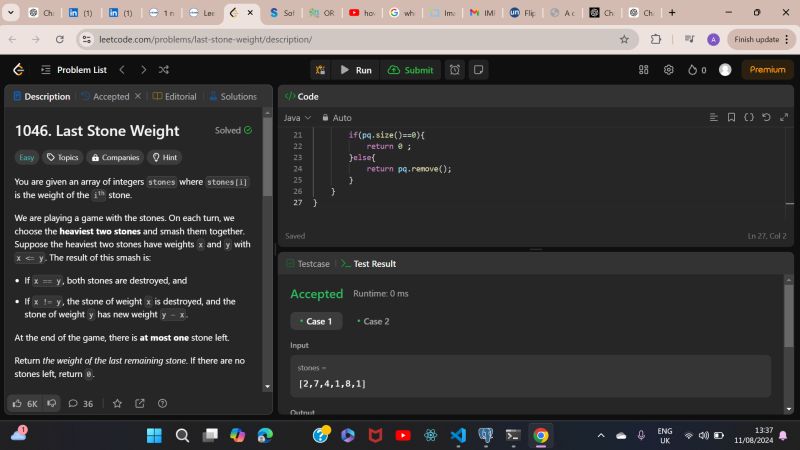This screenshot has width=800, height=450.
Task: Go to previous problem arrow
Action: coord(122,70)
